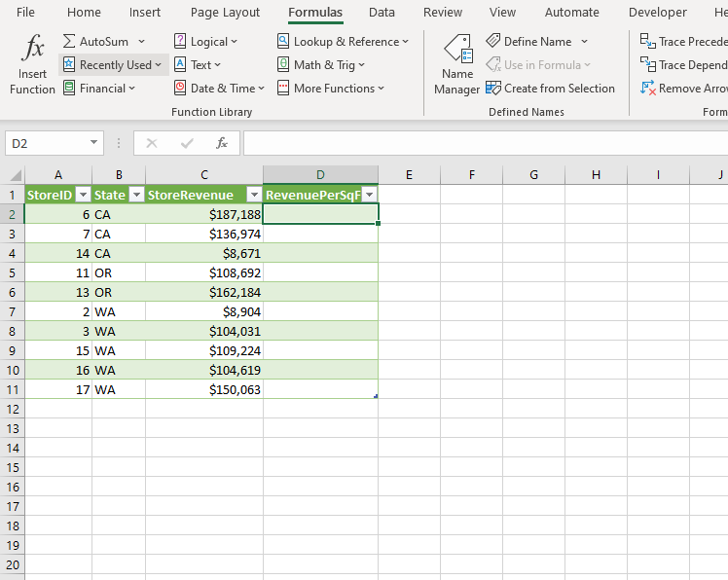Open the Name Box dropdown arrow

(x=93, y=142)
